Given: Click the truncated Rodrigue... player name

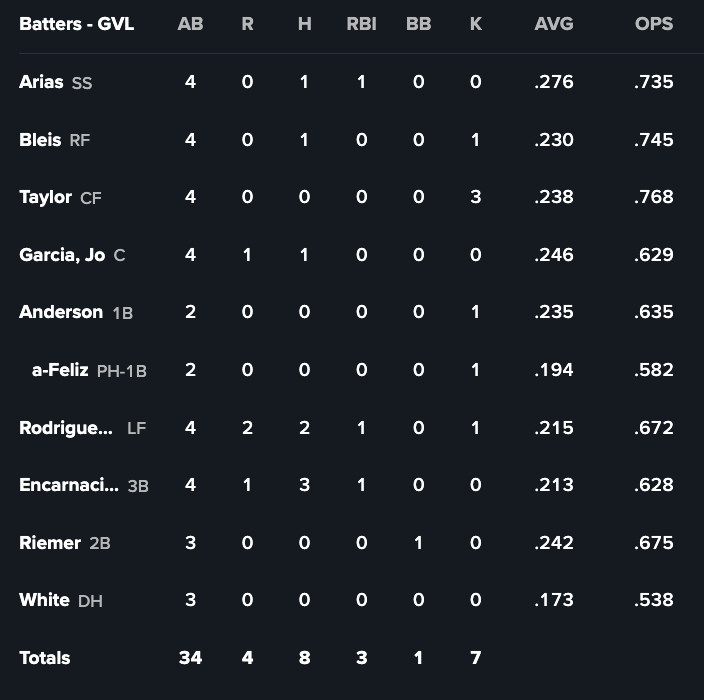Looking at the screenshot, I should [66, 428].
